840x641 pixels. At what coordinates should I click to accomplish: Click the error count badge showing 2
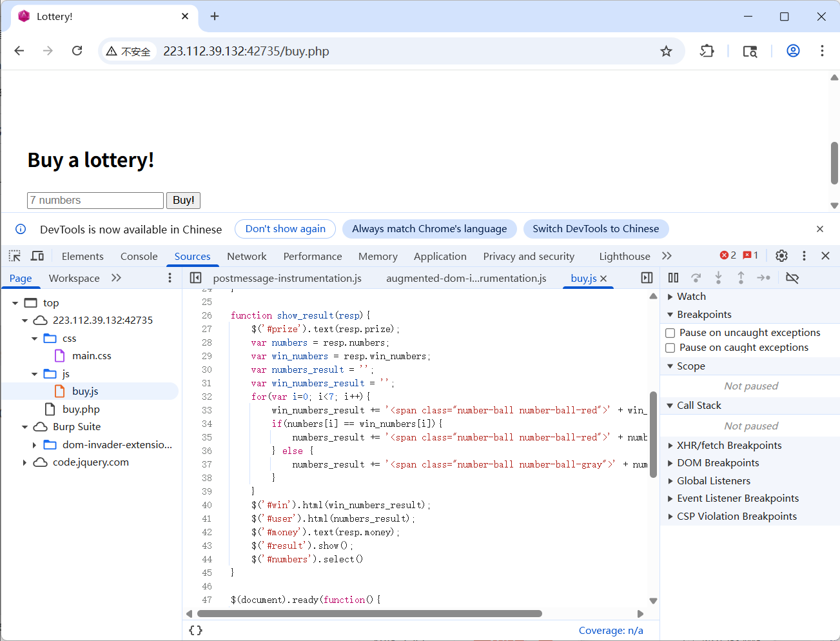coord(728,255)
